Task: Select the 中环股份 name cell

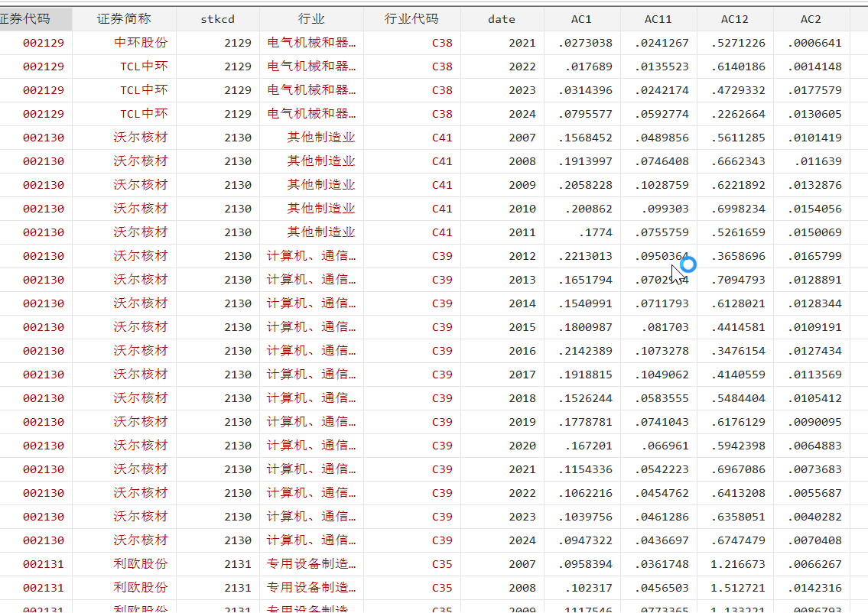Action: pos(141,43)
